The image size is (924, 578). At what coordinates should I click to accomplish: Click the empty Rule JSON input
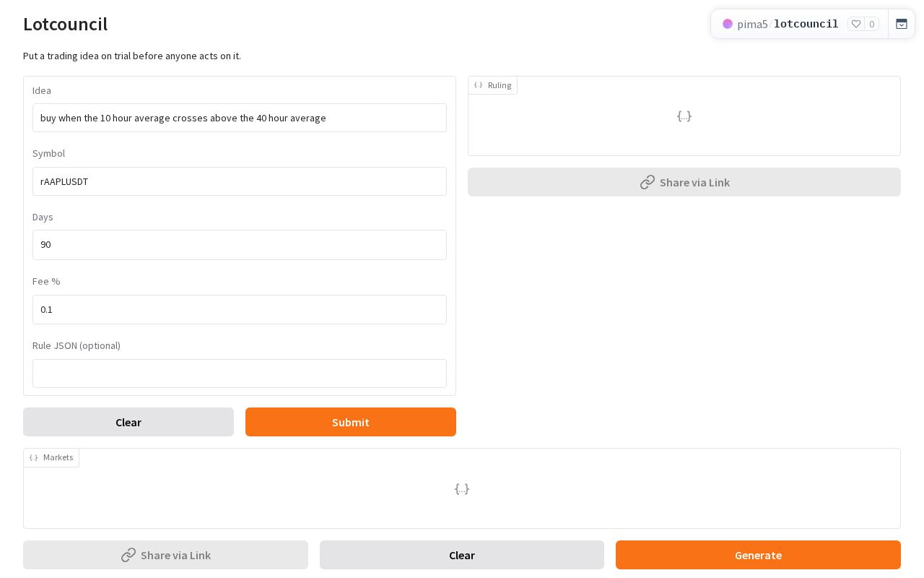pos(240,374)
